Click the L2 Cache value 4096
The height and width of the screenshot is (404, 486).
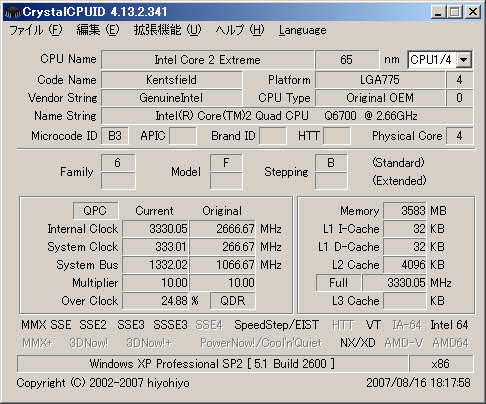[x=405, y=265]
